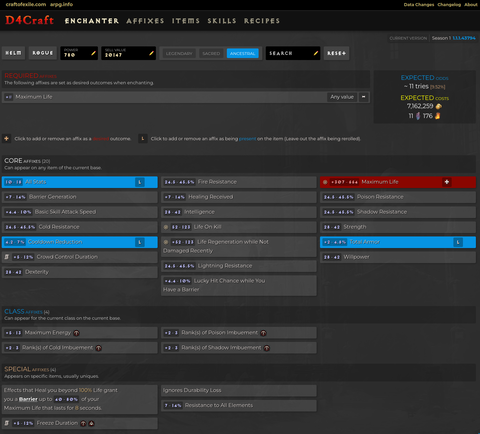Toggle the plus marker on Maximum Life affix
The width and height of the screenshot is (480, 434).
click(447, 182)
